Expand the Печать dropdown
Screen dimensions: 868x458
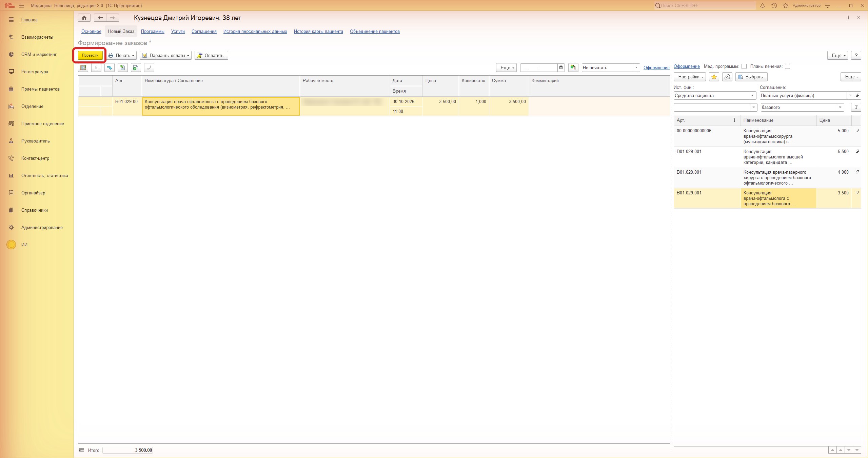pos(121,55)
